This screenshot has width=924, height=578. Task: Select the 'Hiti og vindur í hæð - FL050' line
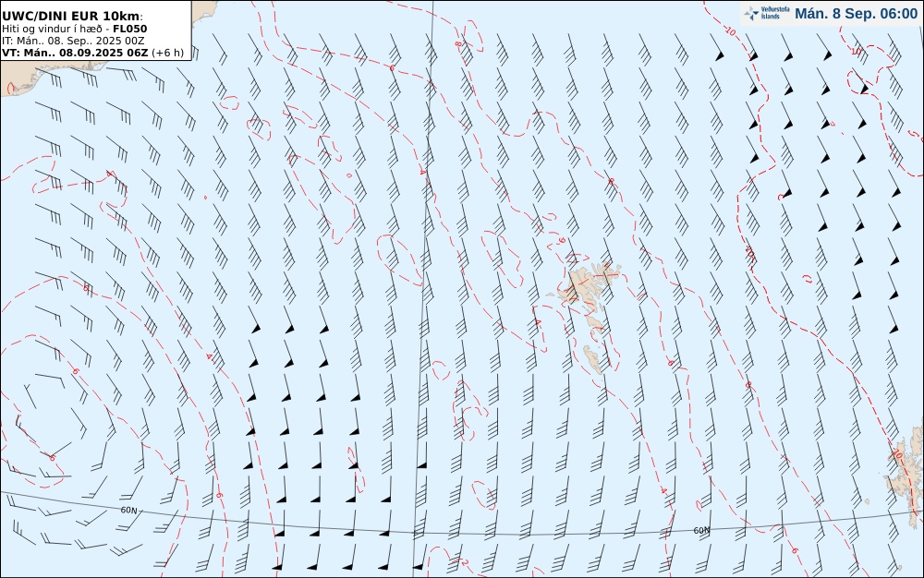[74, 29]
